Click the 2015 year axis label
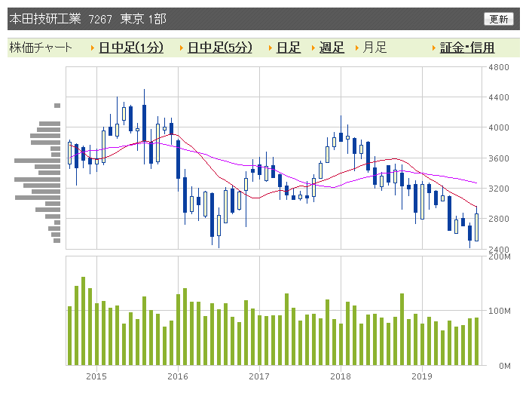This screenshot has width=532, height=396. click(96, 376)
